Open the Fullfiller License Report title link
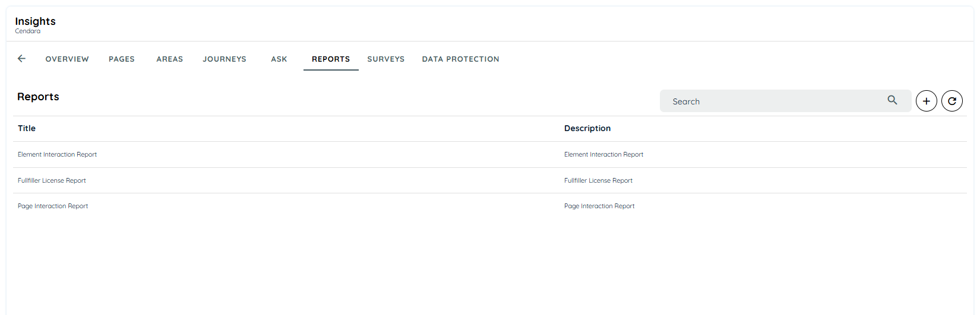 click(52, 180)
